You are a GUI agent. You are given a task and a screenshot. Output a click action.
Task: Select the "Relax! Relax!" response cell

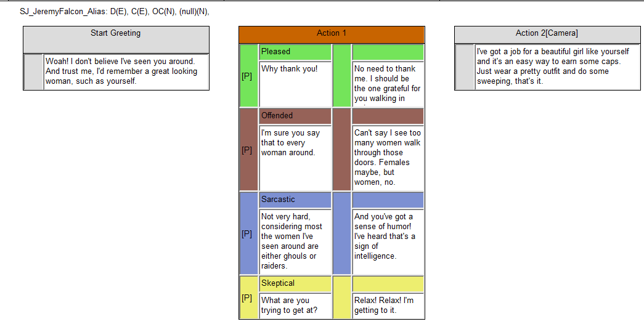pos(387,306)
